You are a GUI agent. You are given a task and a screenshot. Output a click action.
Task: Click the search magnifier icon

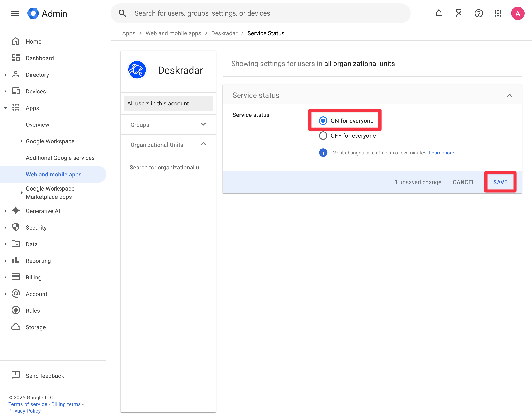coord(122,13)
